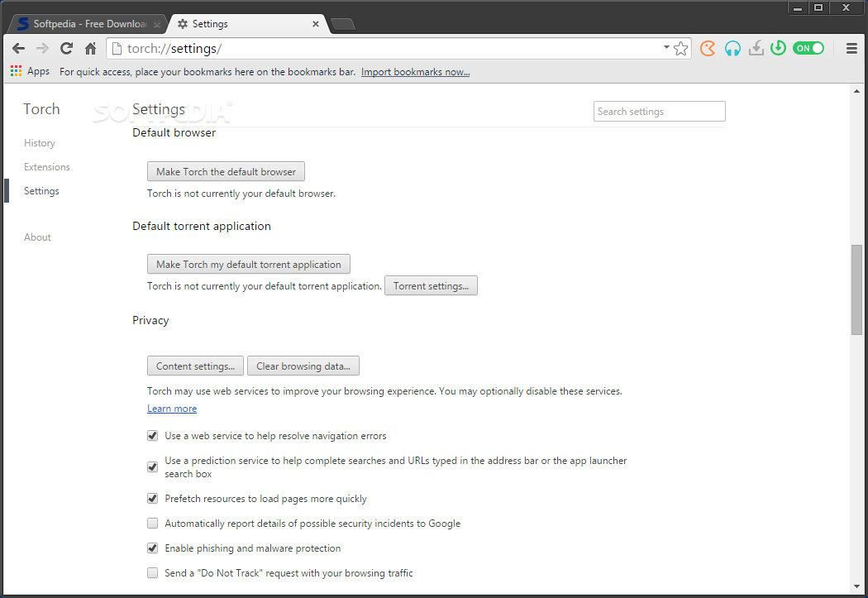Click the Default torrent application heading
Image resolution: width=868 pixels, height=598 pixels.
point(202,226)
